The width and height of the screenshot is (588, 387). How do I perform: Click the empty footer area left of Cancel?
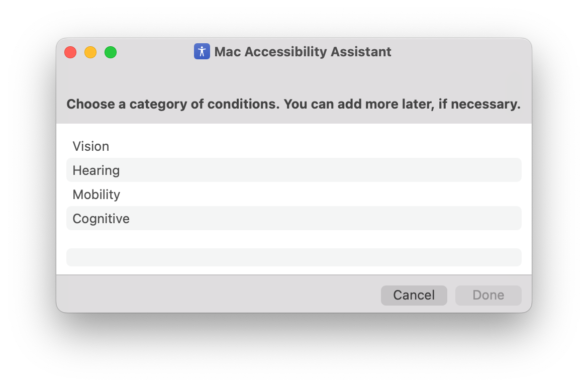(x=216, y=295)
